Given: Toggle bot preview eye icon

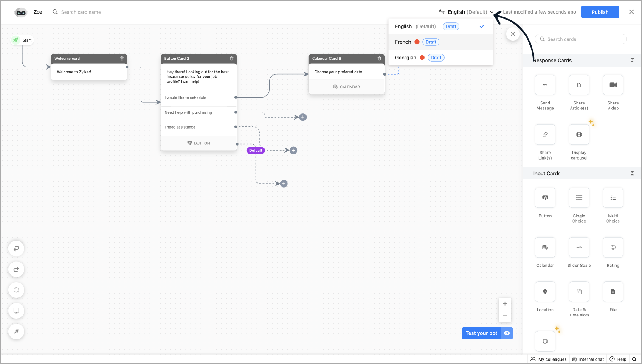Looking at the screenshot, I should [x=507, y=333].
